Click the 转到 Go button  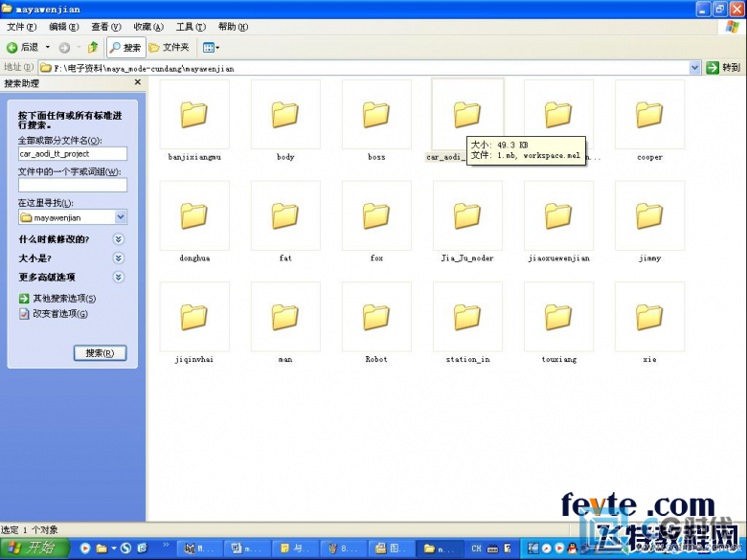723,68
